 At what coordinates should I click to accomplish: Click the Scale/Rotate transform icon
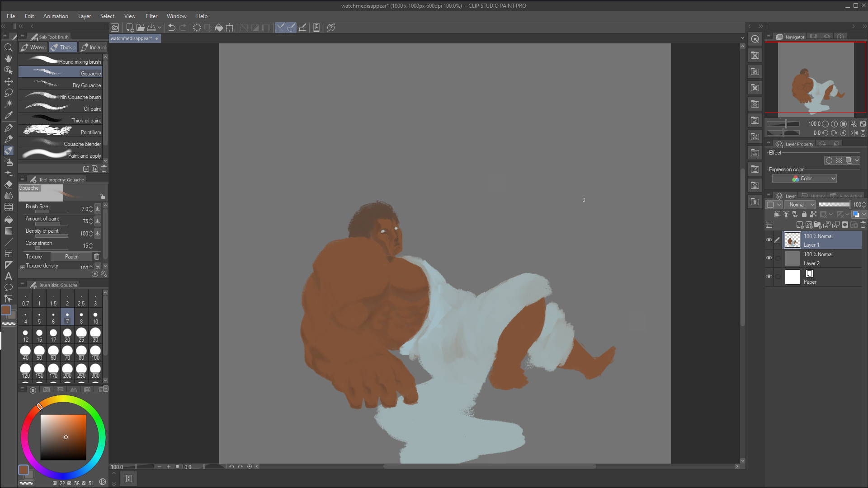point(230,28)
